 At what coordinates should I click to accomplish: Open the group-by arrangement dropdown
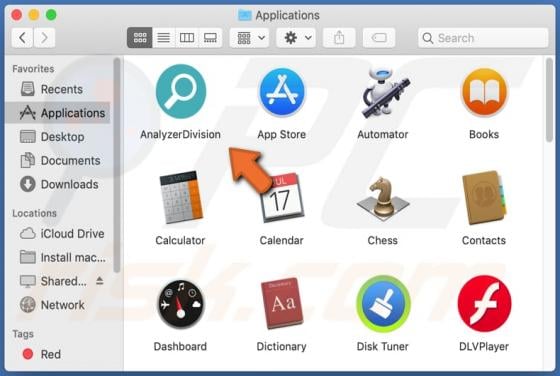click(x=249, y=37)
